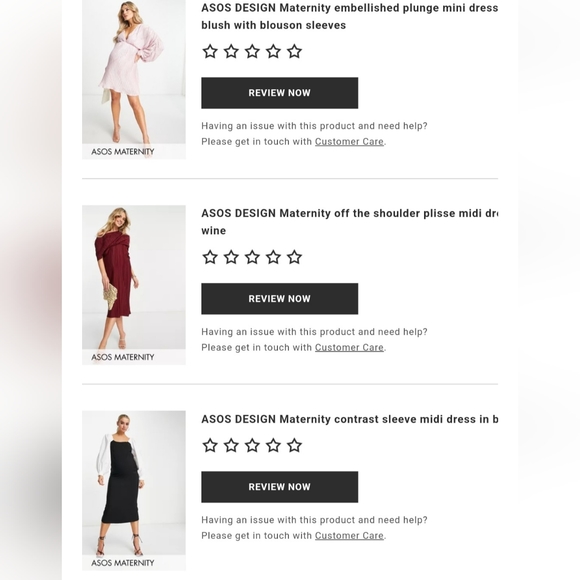Select fifth star for blush mini dress
The width and height of the screenshot is (580, 580).
pos(294,51)
